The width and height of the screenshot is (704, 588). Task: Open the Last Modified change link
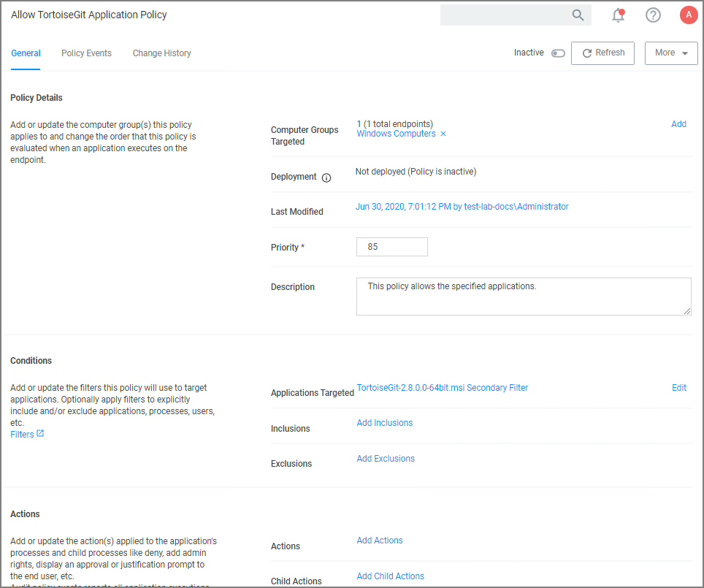tap(462, 207)
